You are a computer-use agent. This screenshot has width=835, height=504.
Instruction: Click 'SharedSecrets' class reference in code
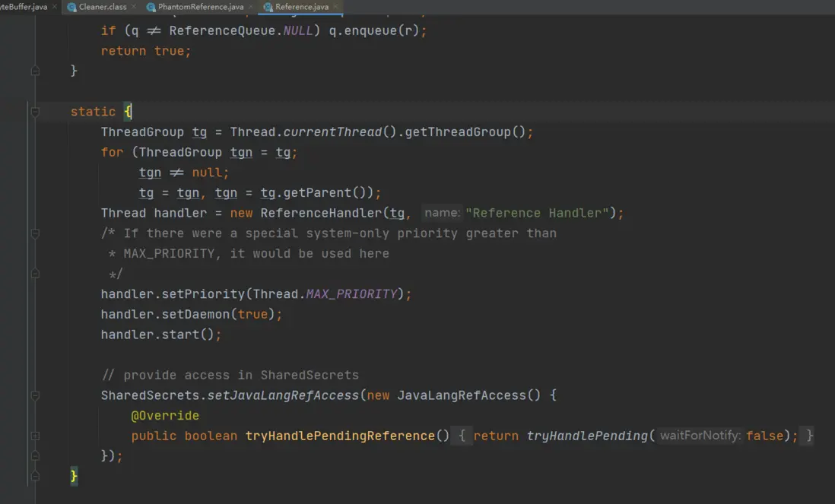click(x=150, y=395)
